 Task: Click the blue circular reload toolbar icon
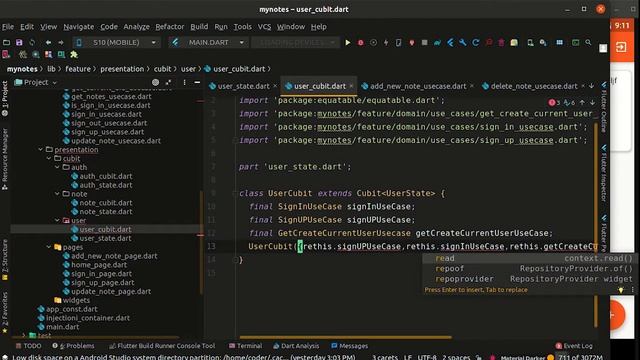tap(476, 42)
